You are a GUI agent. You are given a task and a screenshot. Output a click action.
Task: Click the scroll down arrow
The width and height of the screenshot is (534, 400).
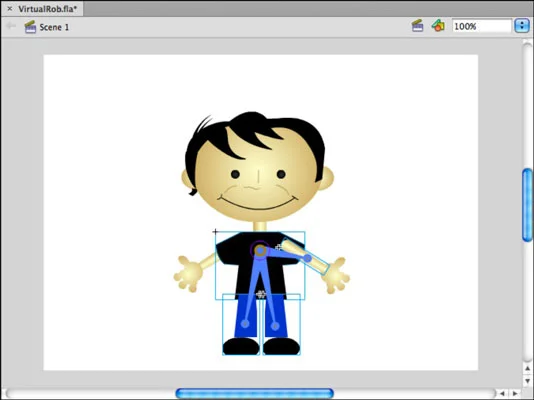pos(528,381)
